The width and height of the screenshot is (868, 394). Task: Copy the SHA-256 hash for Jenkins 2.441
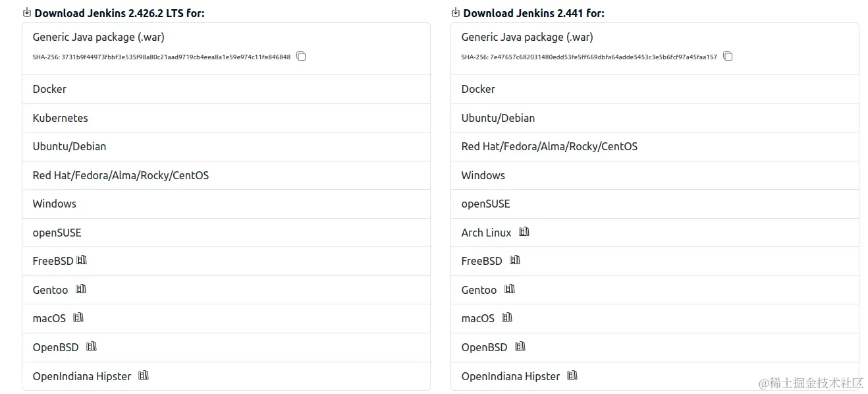tap(728, 57)
